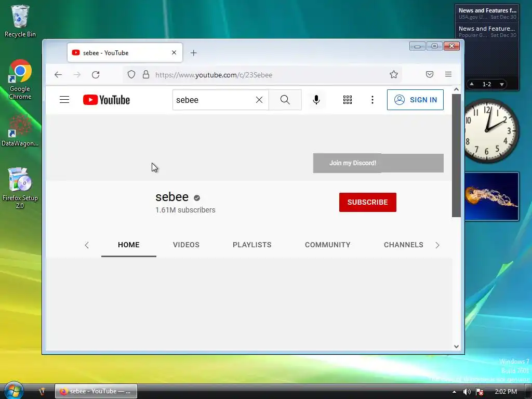Show next feed headlines gadget arrow
The width and height of the screenshot is (532, 399).
point(501,84)
